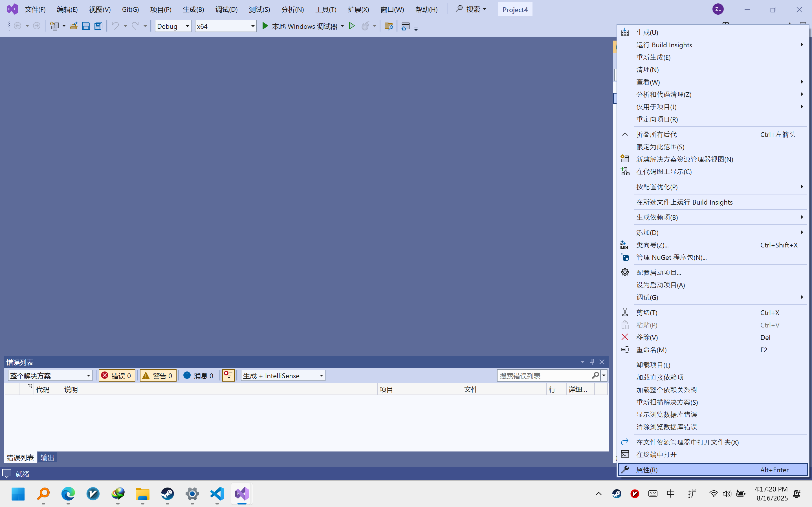Click the Find in Files icon
Screen dimensions: 812x507
tap(389, 26)
